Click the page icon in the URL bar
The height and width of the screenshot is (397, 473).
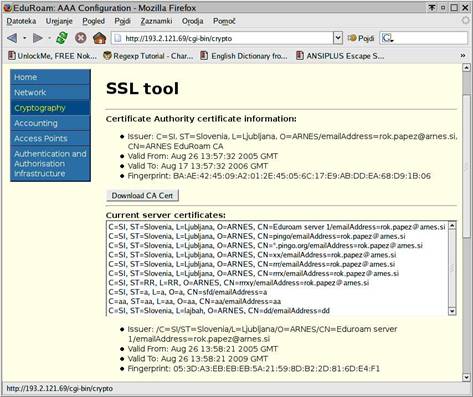click(x=117, y=38)
